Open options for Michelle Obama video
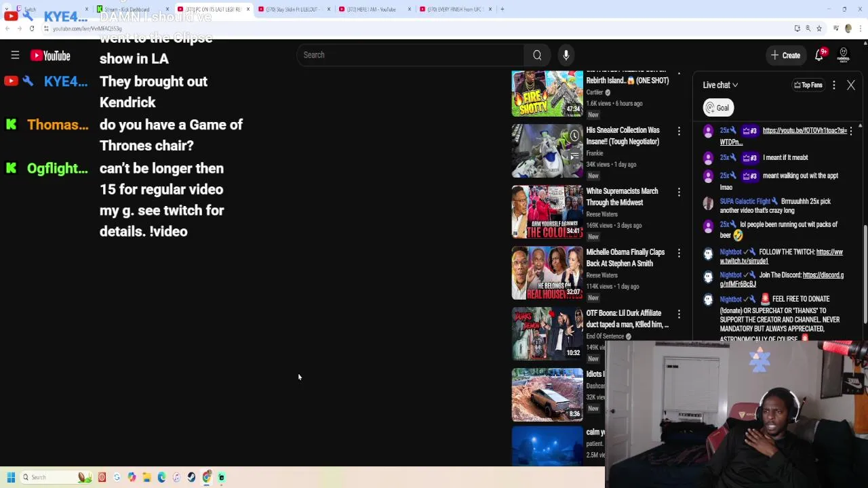868x488 pixels. coord(679,253)
